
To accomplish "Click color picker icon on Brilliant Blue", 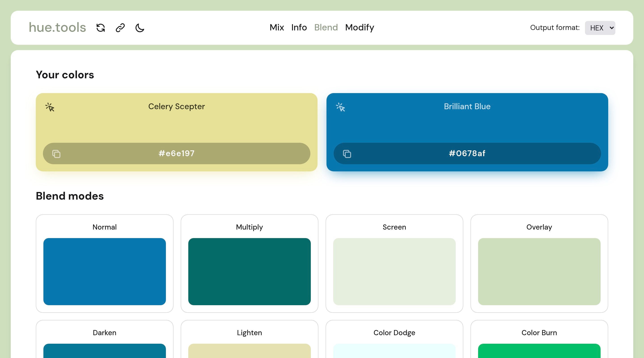I will point(341,107).
